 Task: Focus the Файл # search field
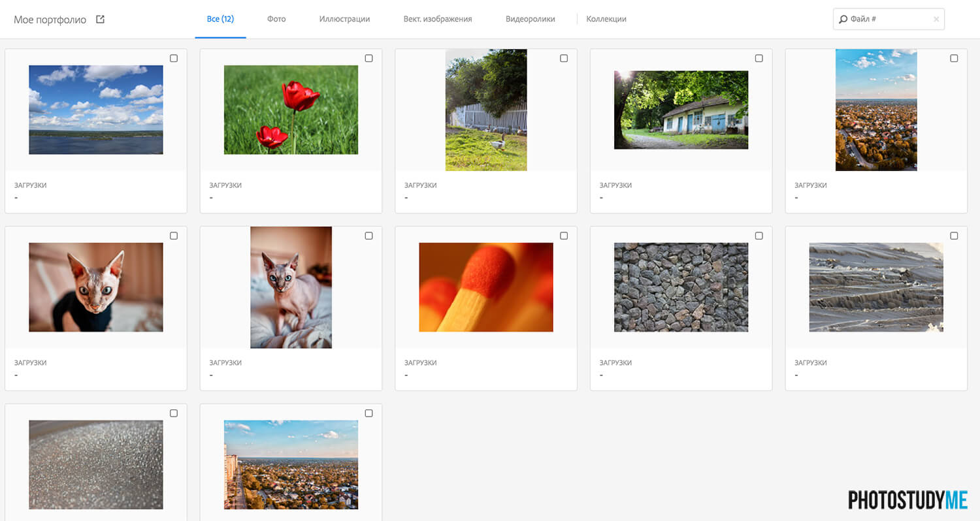pos(889,20)
